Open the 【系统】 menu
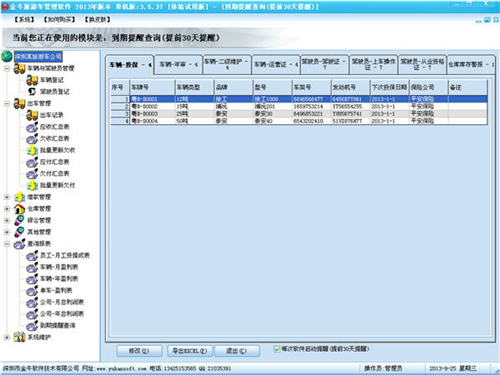The image size is (500, 375). [24, 20]
